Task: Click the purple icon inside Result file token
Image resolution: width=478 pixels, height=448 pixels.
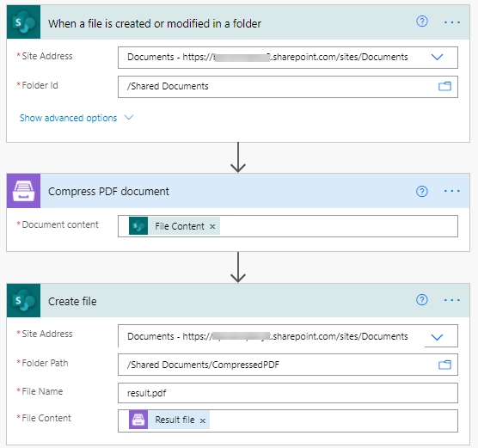Action: tap(138, 420)
